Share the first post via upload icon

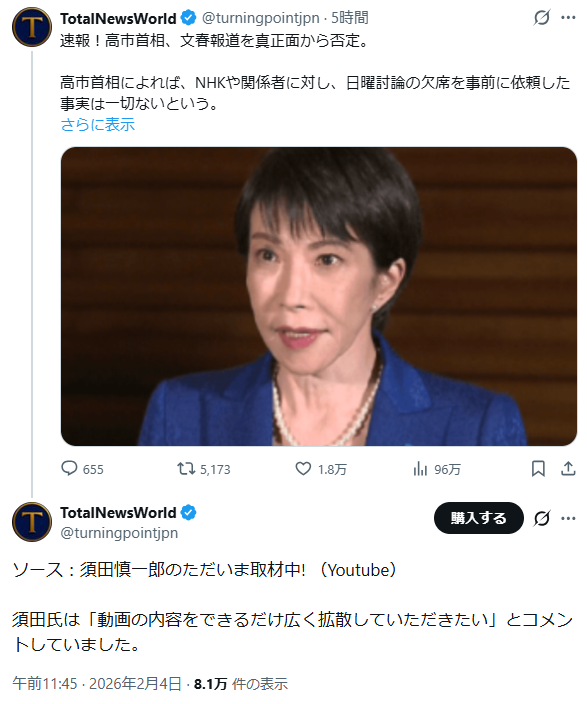pyautogui.click(x=568, y=469)
